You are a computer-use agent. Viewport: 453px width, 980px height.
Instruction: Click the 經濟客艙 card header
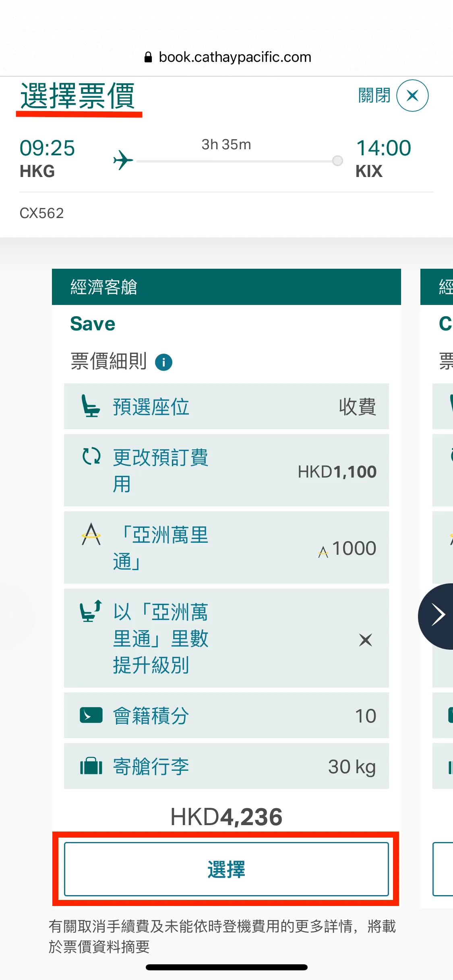pyautogui.click(x=226, y=287)
